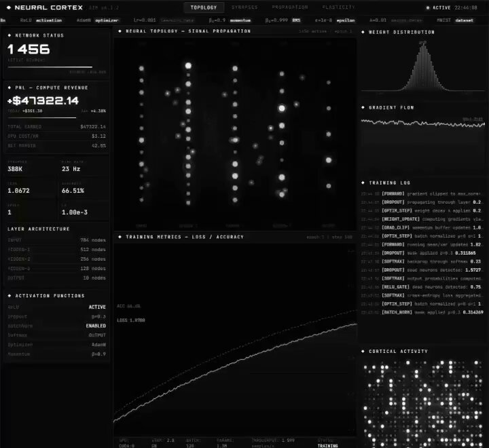489x448 pixels.
Task: Toggle the ACTIVE status indicator in header
Action: [439, 7]
